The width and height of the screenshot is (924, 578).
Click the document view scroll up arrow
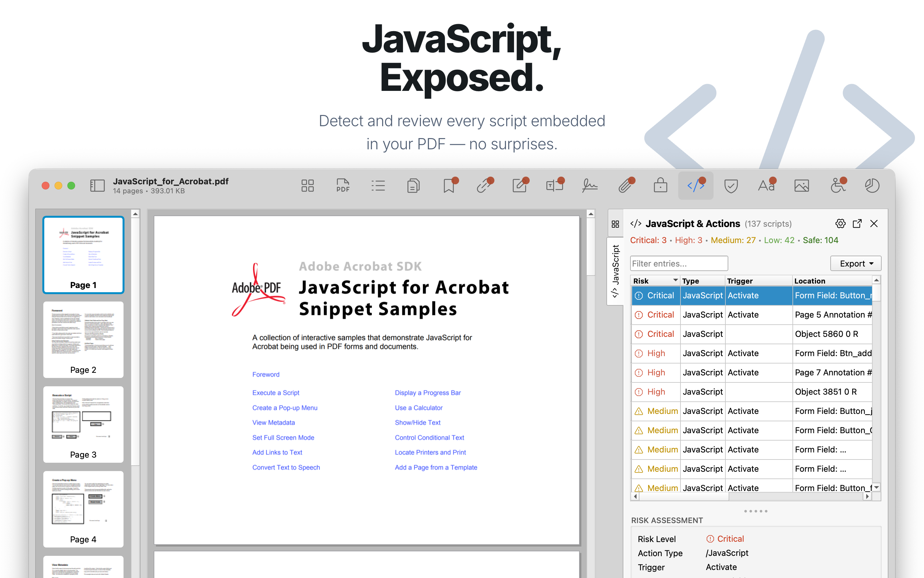tap(591, 214)
